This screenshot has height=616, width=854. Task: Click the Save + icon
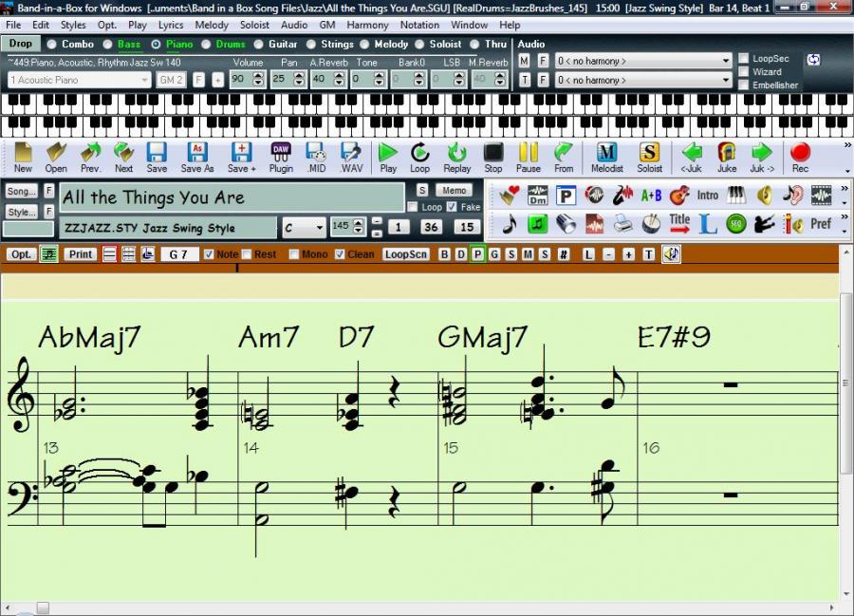[241, 158]
